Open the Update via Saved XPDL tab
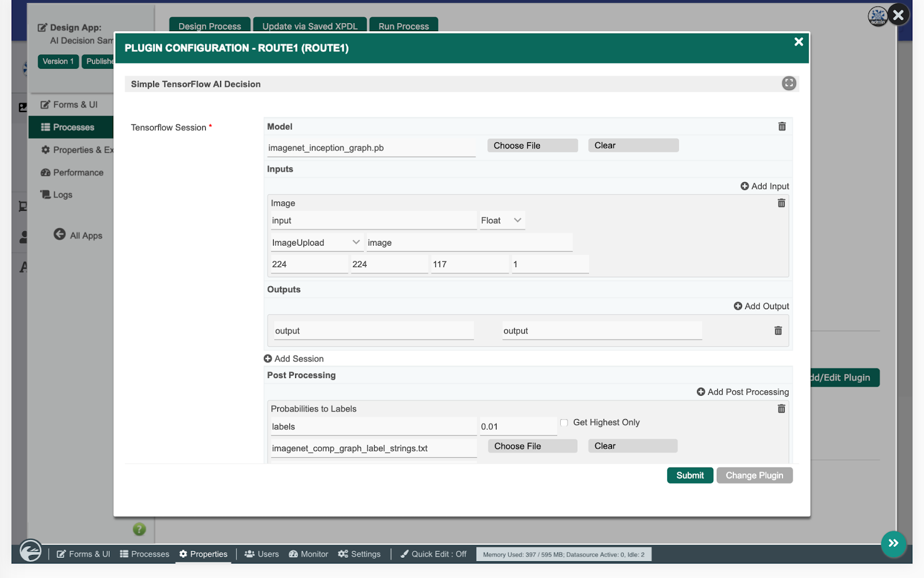 pyautogui.click(x=310, y=25)
